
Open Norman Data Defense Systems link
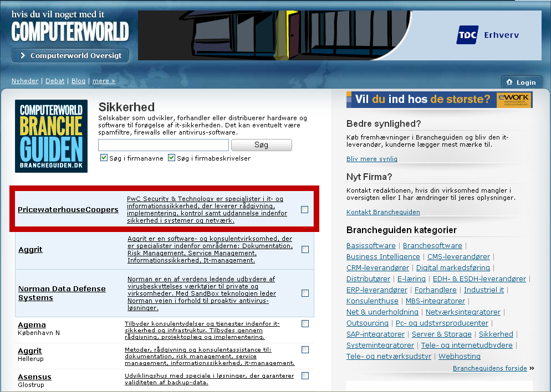coord(62,293)
